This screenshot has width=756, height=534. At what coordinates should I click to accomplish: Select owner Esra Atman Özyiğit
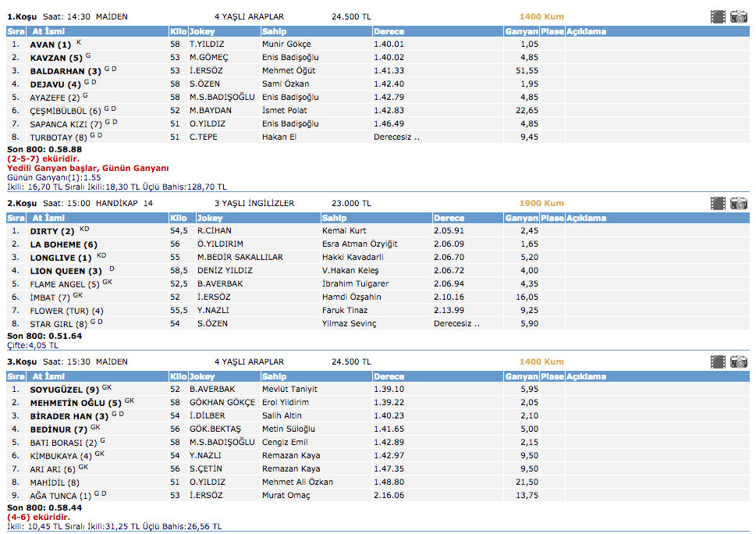(360, 244)
